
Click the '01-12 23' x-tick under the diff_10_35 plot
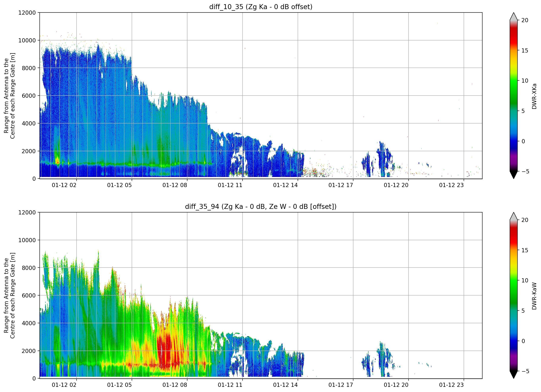point(452,185)
